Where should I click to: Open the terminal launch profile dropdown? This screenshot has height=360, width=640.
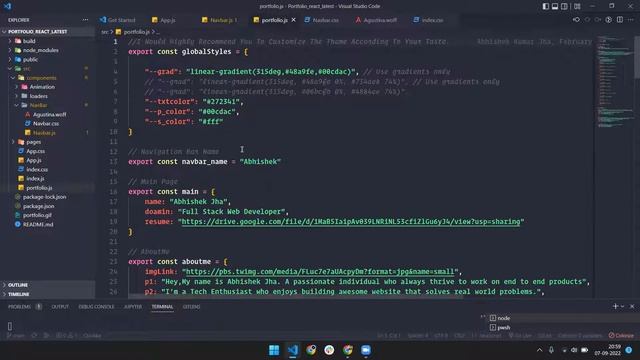point(622,307)
